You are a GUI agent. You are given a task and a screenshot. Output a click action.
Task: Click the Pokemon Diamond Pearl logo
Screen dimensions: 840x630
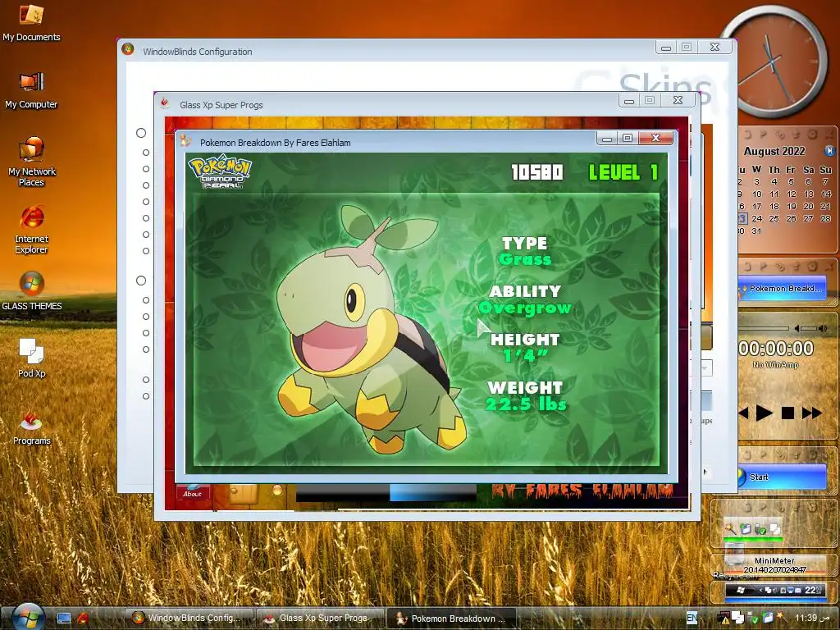[220, 171]
